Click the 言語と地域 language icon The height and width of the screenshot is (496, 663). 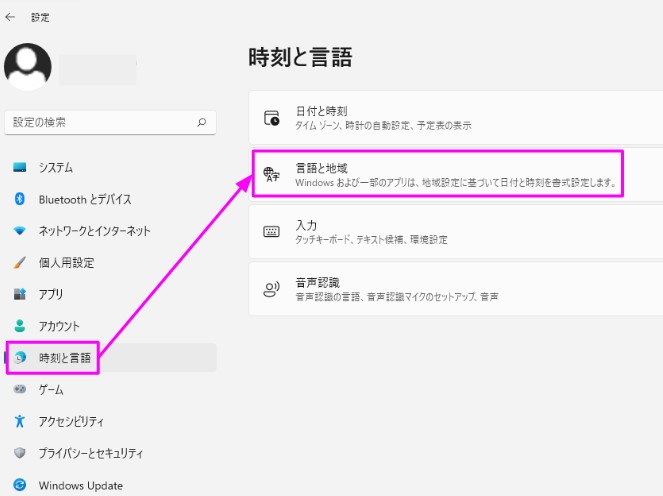pyautogui.click(x=271, y=174)
